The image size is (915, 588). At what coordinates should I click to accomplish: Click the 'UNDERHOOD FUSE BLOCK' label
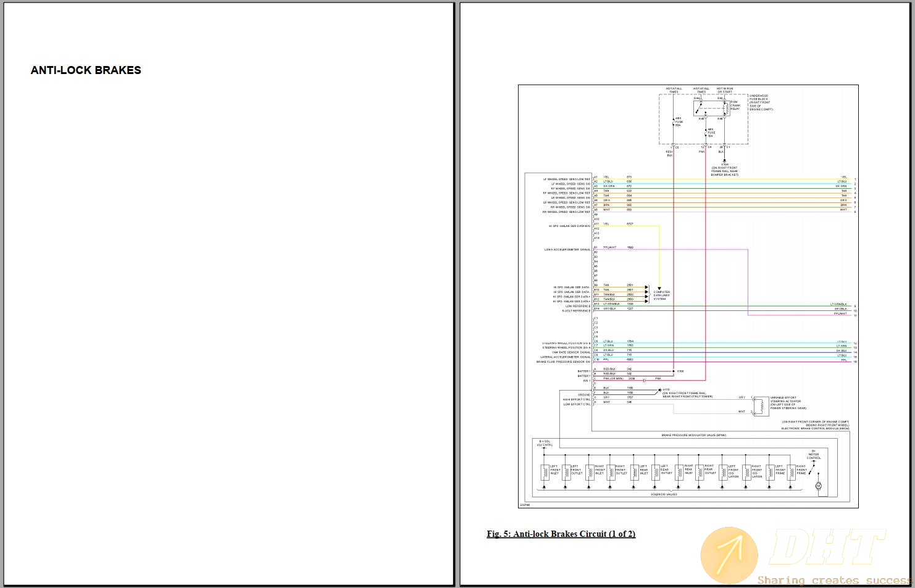pos(761,102)
